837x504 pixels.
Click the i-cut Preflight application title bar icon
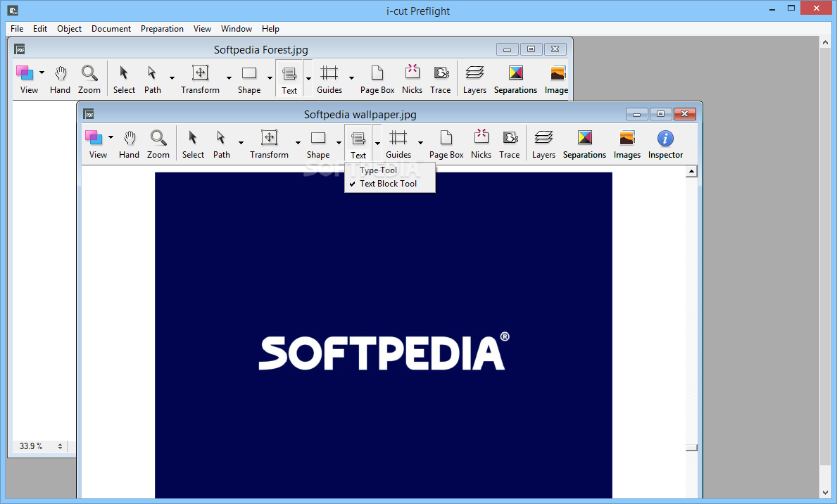13,10
